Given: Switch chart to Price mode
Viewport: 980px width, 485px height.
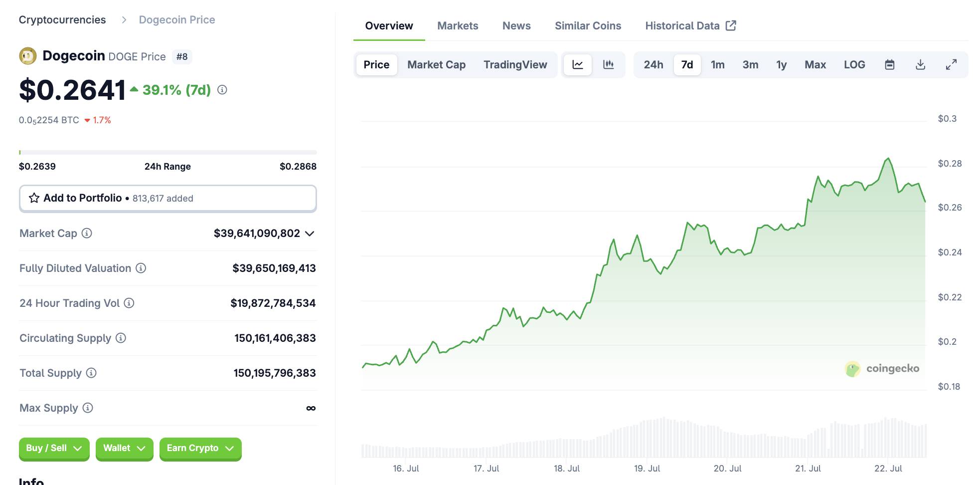Looking at the screenshot, I should point(376,65).
